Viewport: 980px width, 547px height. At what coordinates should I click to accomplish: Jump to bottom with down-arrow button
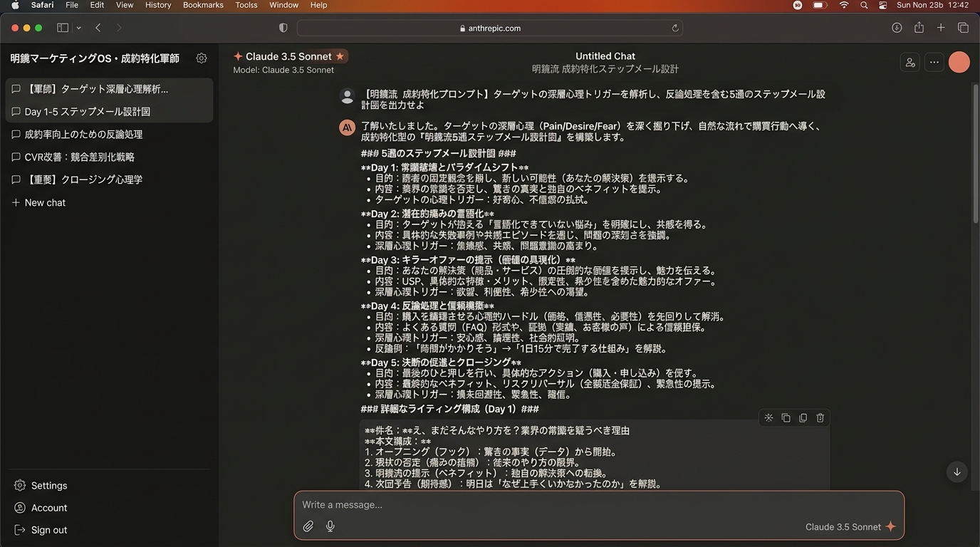coord(957,472)
